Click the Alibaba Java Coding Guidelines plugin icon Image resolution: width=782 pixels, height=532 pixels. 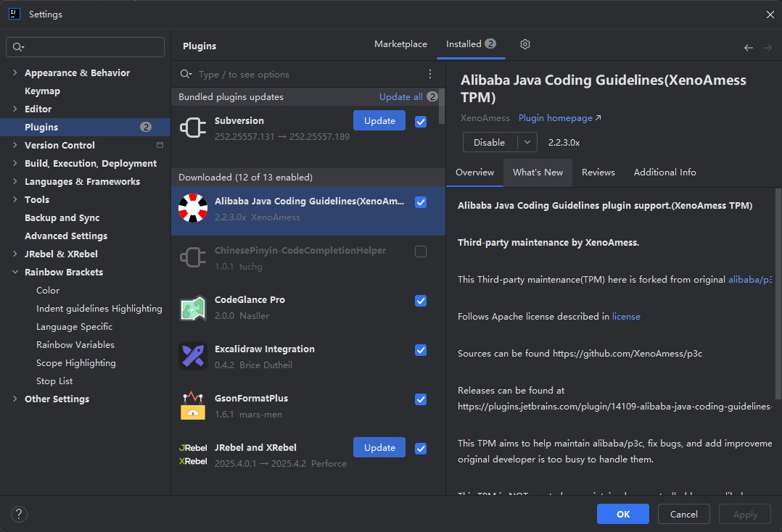coord(193,209)
